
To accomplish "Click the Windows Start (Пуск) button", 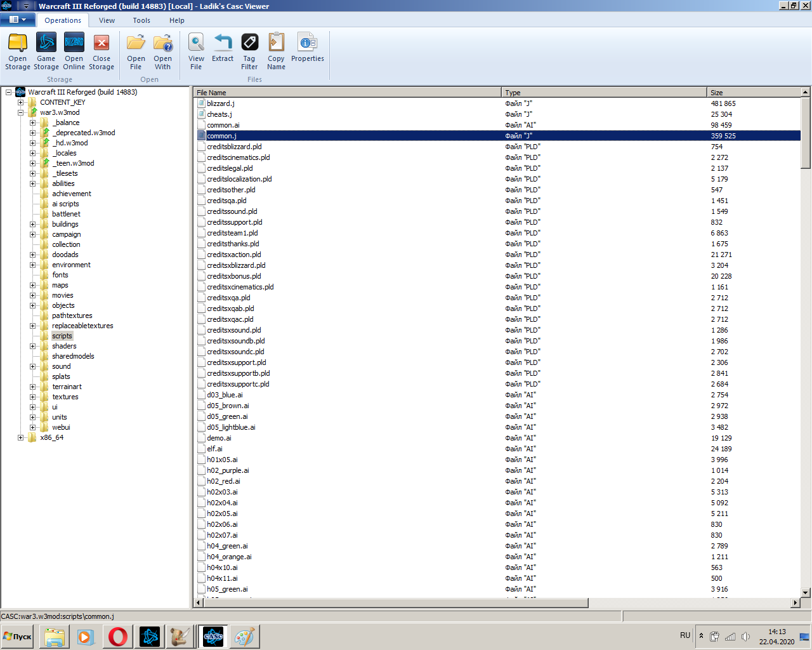I will tap(18, 637).
